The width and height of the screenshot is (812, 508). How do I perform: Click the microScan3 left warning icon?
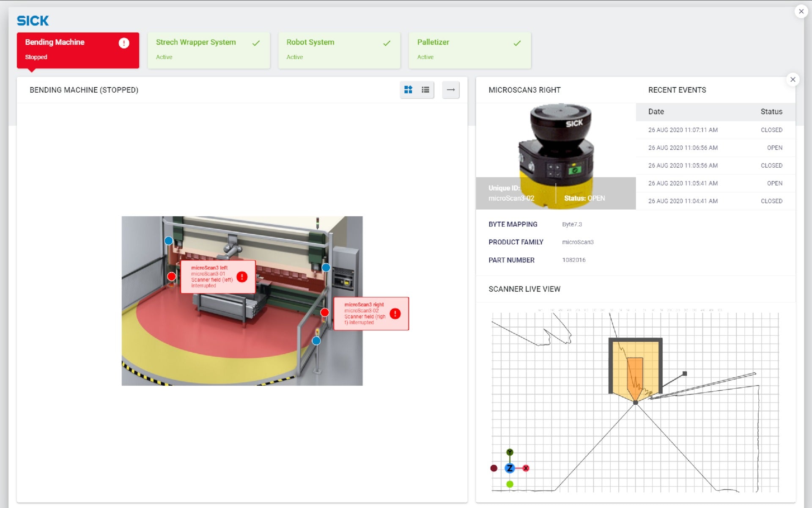[x=242, y=277]
